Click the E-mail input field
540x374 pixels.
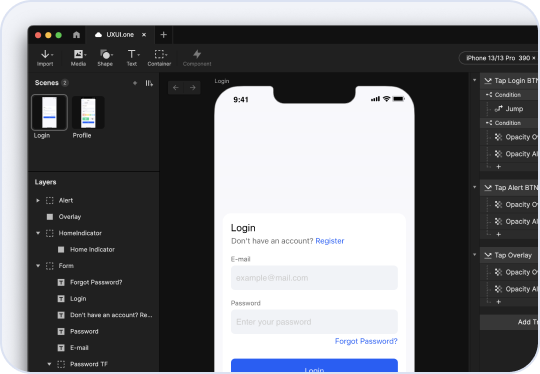pyautogui.click(x=314, y=278)
